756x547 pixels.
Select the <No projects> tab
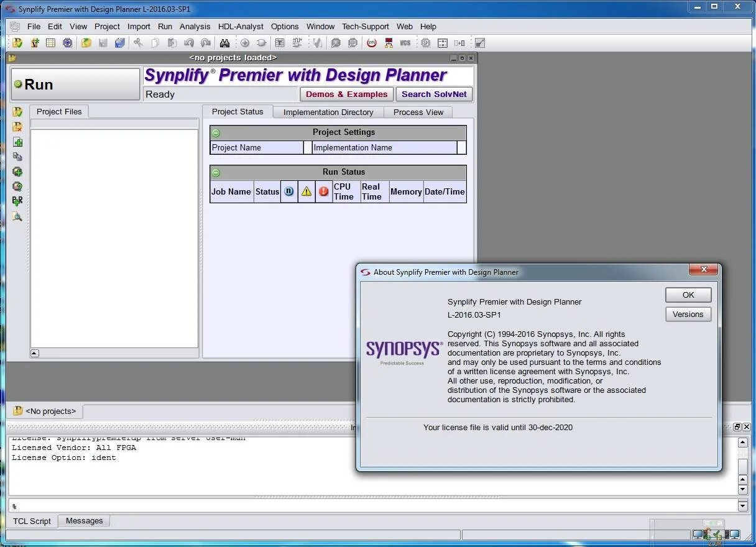click(x=45, y=411)
